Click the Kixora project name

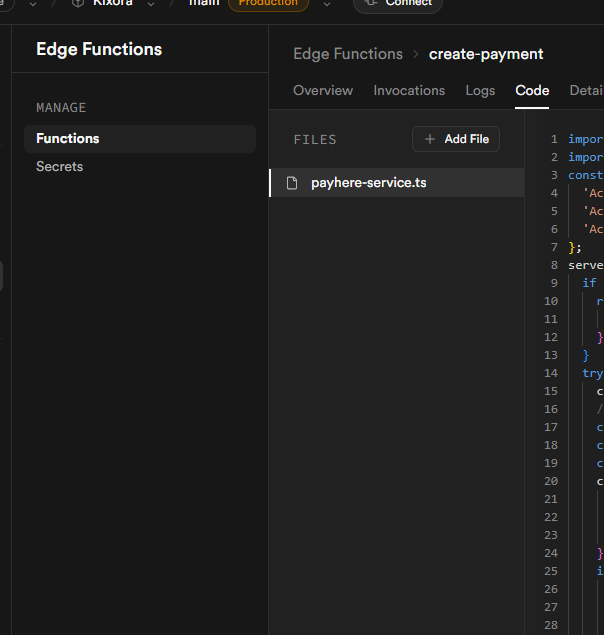[113, 3]
